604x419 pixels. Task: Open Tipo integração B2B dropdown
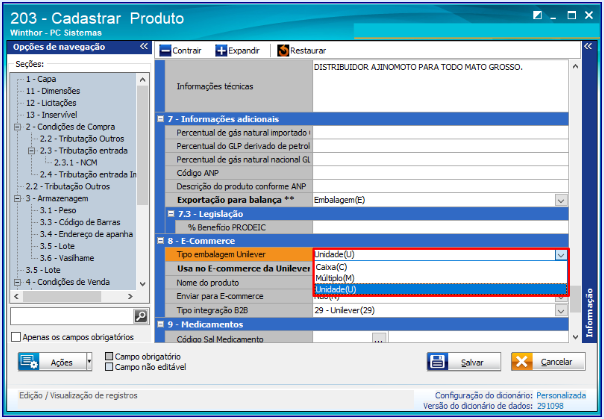coord(561,310)
